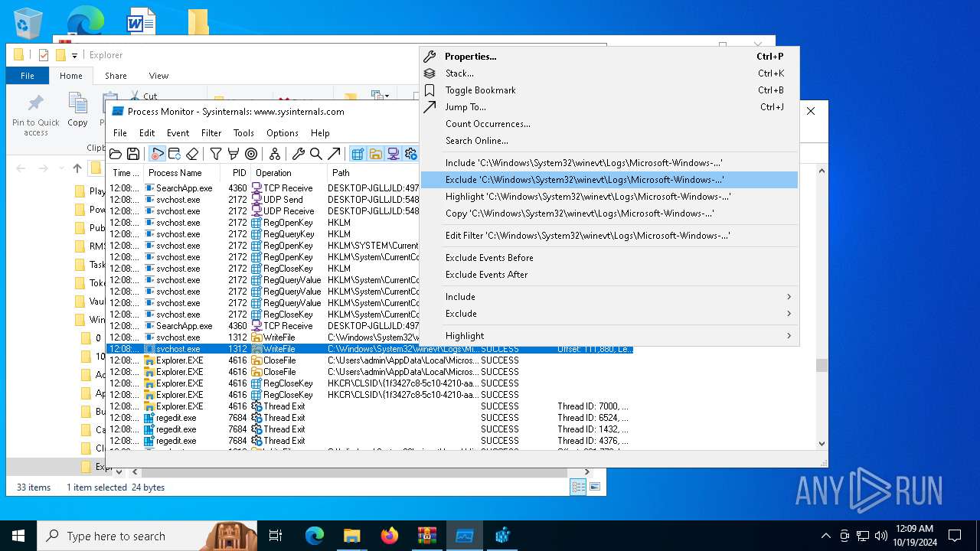The height and width of the screenshot is (551, 980).
Task: Open the File tab in Explorer window
Action: click(x=28, y=76)
